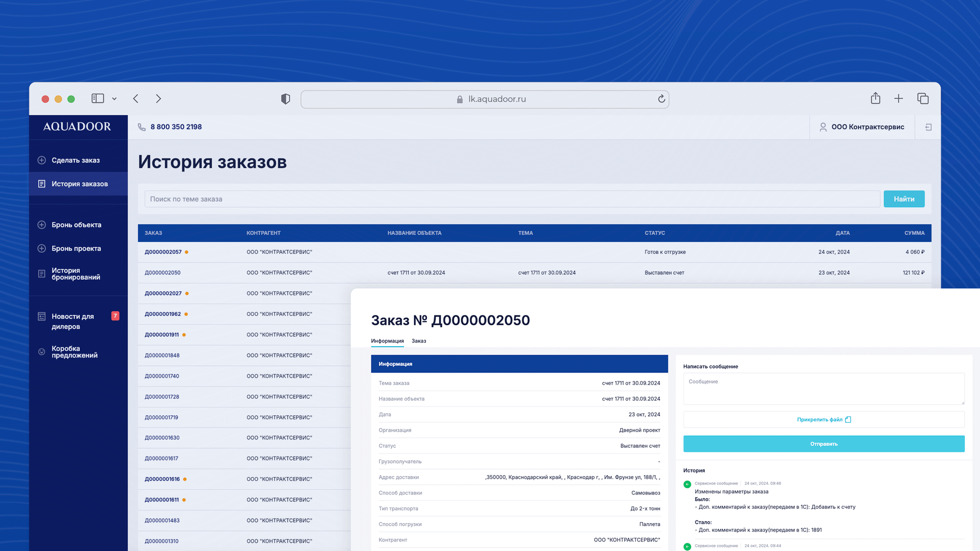Viewport: 980px width, 551px height.
Task: Show the tab overview icon
Action: click(923, 98)
